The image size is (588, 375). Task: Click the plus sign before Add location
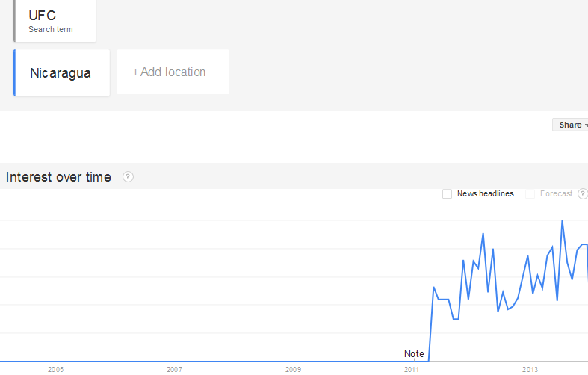tap(135, 72)
